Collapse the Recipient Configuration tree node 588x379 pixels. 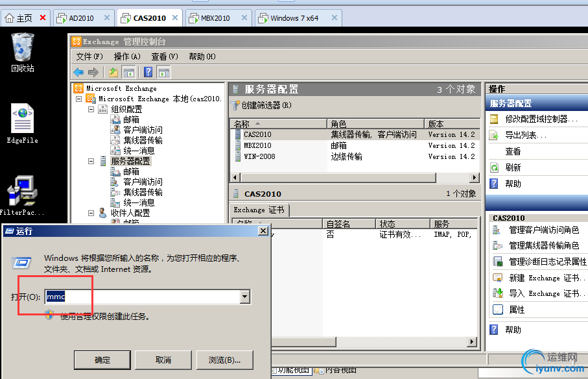[91, 213]
